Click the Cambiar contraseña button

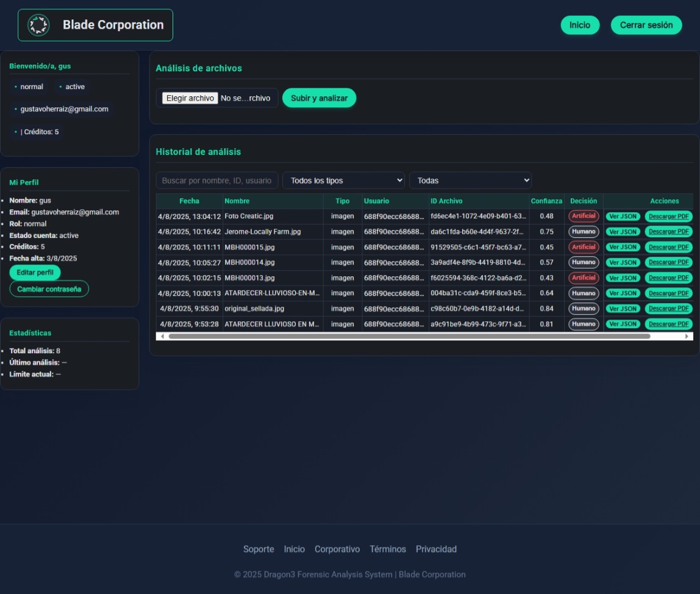[x=49, y=289]
